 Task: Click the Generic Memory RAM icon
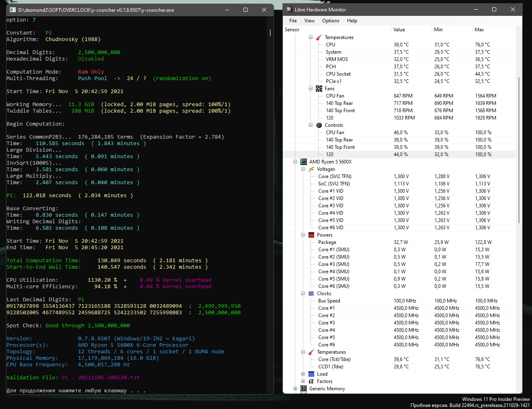pyautogui.click(x=303, y=389)
